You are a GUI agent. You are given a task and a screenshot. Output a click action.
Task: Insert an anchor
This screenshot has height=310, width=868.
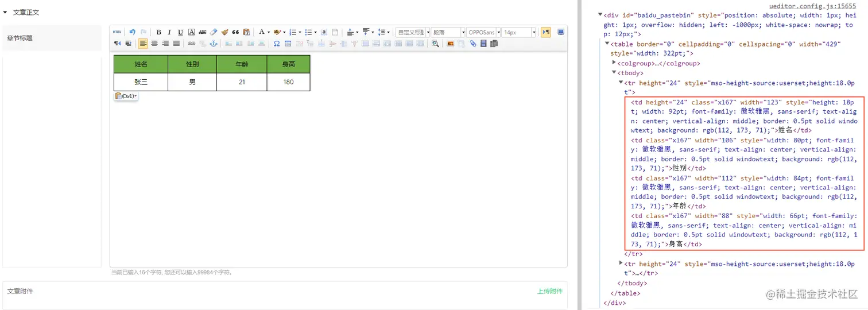coord(214,43)
